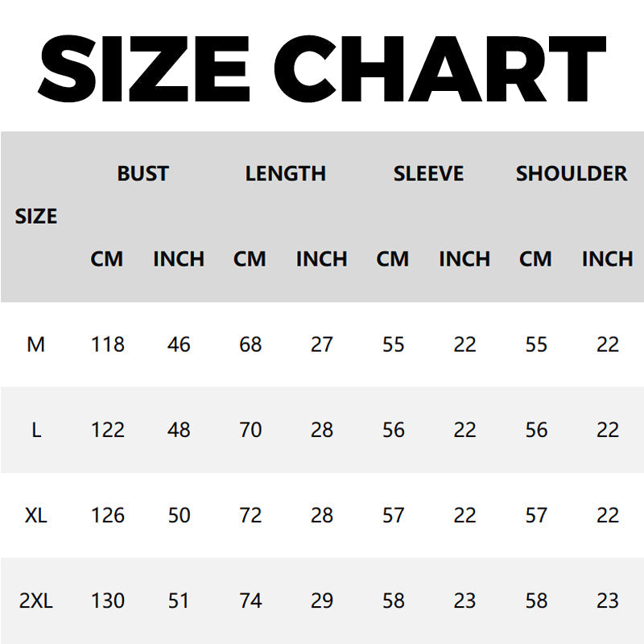Click length value 74 for 2XL
The image size is (644, 644).
coord(250,601)
